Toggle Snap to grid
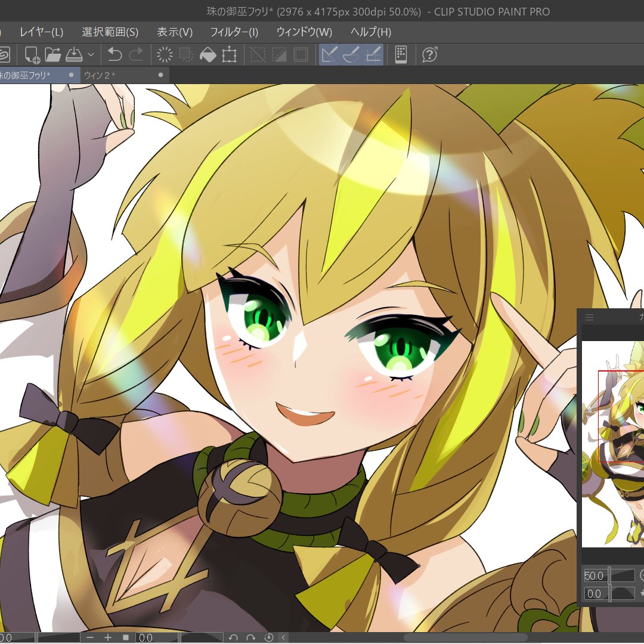This screenshot has width=644, height=644. [373, 55]
